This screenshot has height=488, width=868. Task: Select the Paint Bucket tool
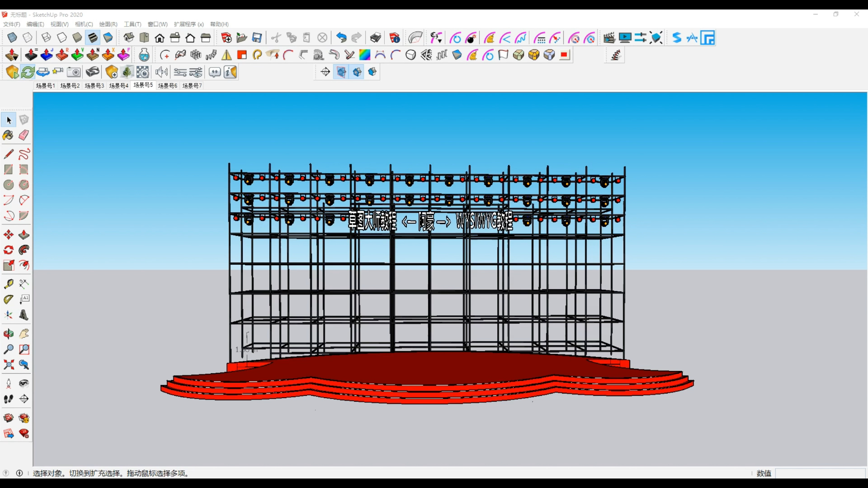tap(8, 135)
